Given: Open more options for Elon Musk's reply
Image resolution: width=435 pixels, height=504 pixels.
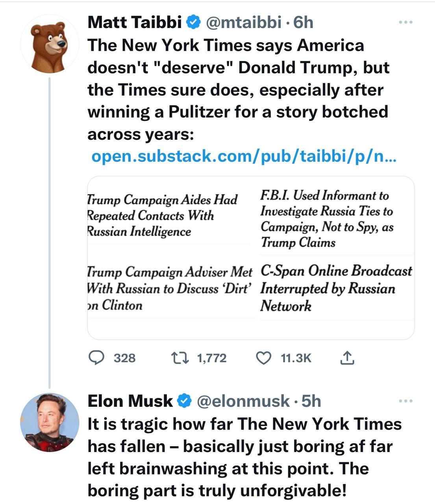Looking at the screenshot, I should 405,401.
